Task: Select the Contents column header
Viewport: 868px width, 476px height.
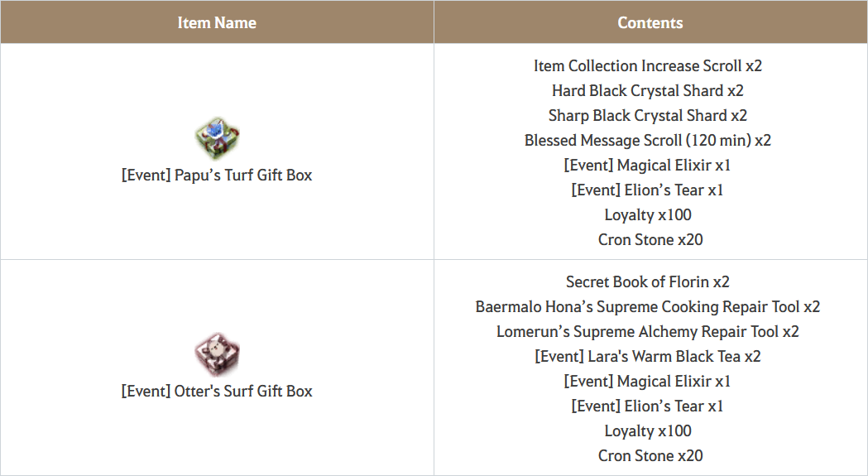Action: click(650, 22)
